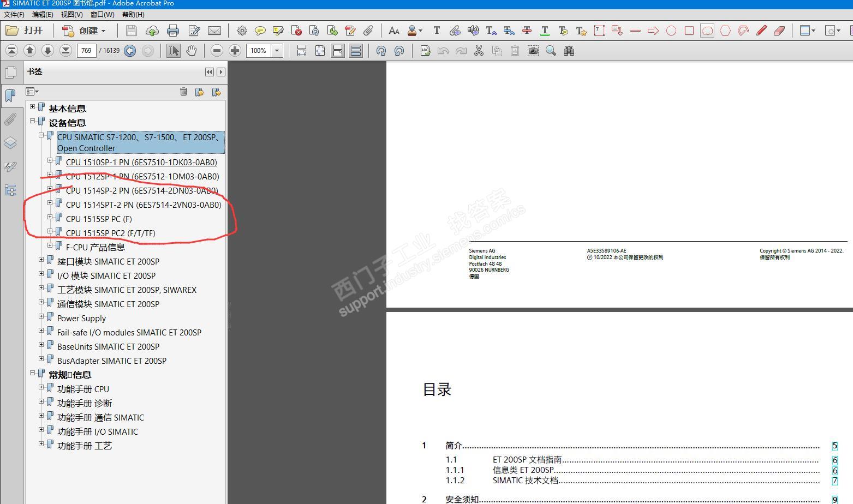Choose the Oval drawing tool
Image resolution: width=853 pixels, height=504 pixels.
point(671,31)
